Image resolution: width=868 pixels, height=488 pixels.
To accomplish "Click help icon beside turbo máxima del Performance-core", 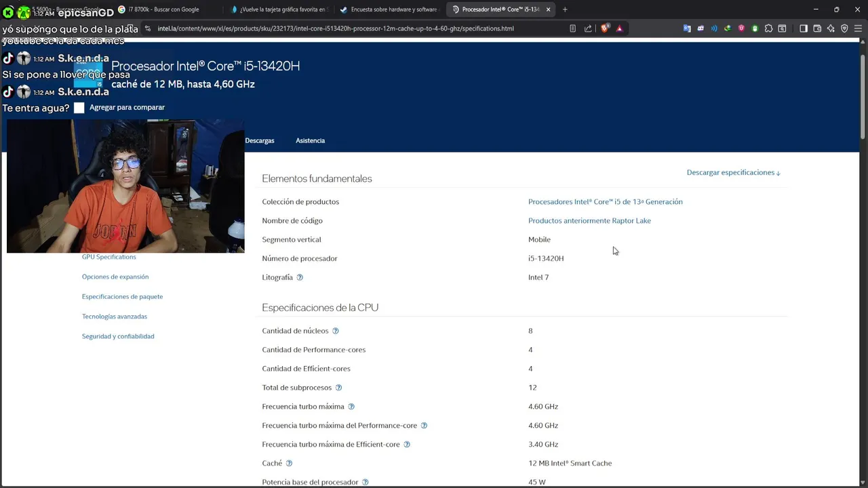I will [x=424, y=426].
